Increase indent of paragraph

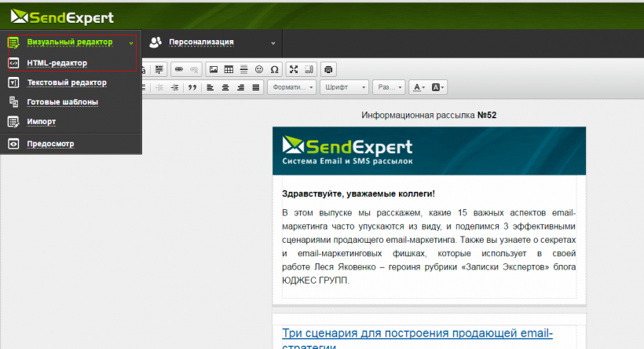coord(174,87)
